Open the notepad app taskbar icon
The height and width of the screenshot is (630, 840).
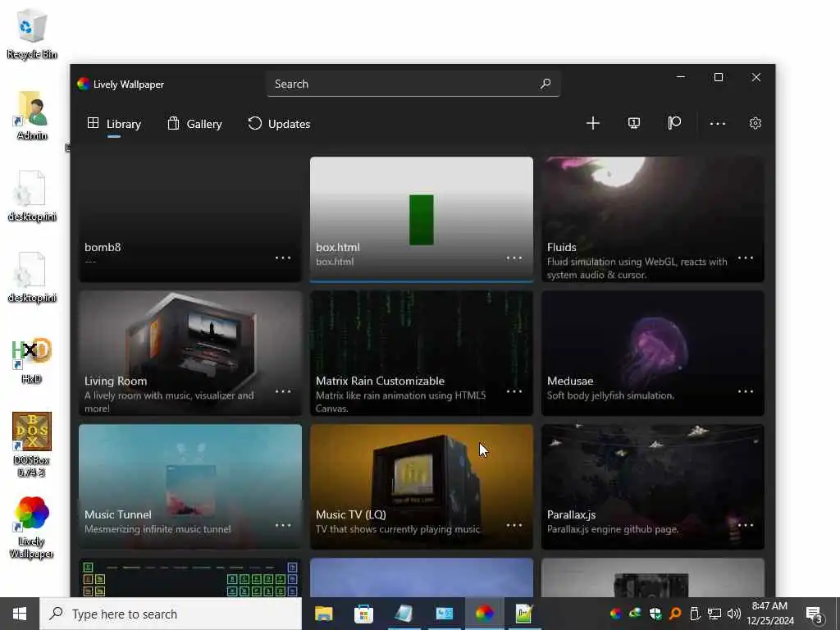point(404,614)
